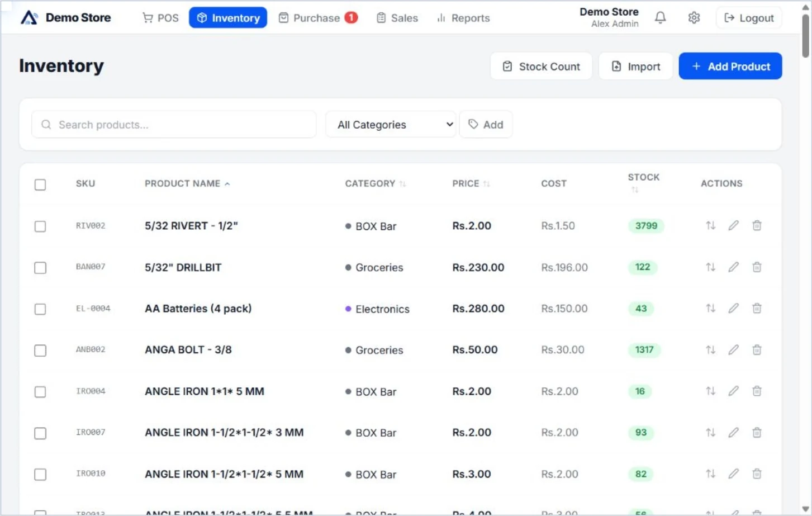Adjust stock for ANGA BOLT - 3/8
Image resolution: width=812 pixels, height=516 pixels.
pyautogui.click(x=710, y=350)
